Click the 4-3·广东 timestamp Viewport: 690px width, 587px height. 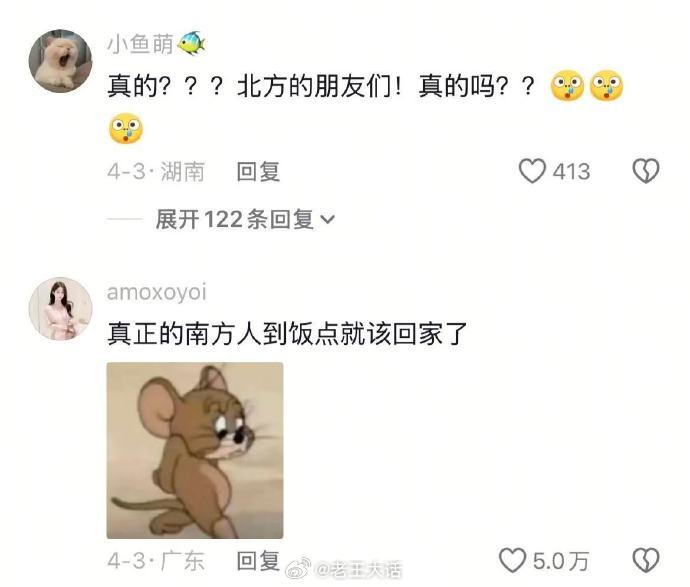(156, 561)
